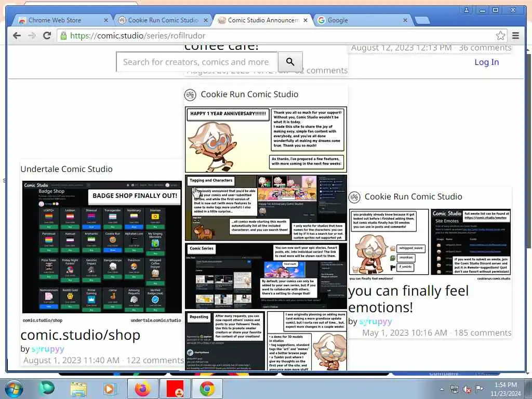Click the 185 comments text
Viewport: 532px width, 399px height.
point(483,333)
